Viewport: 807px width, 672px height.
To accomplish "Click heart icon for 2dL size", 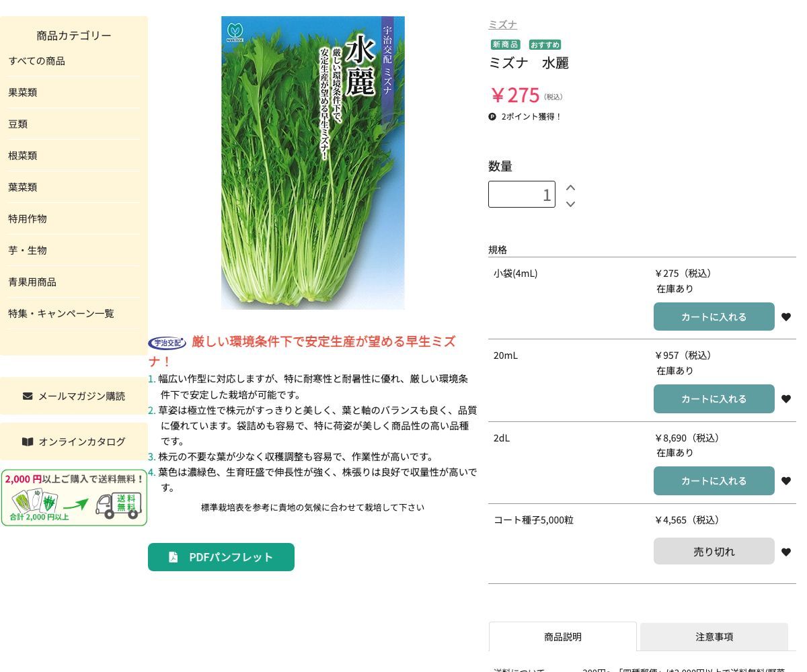I will point(785,481).
